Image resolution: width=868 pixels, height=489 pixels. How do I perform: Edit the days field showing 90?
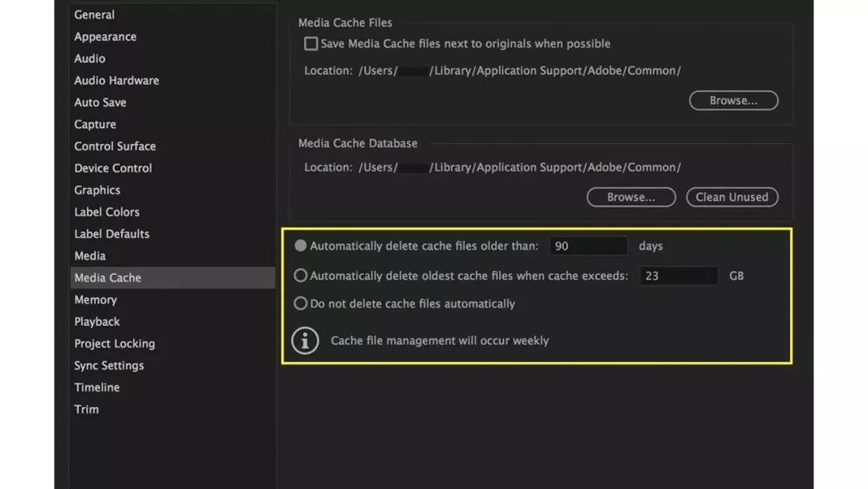coord(588,246)
